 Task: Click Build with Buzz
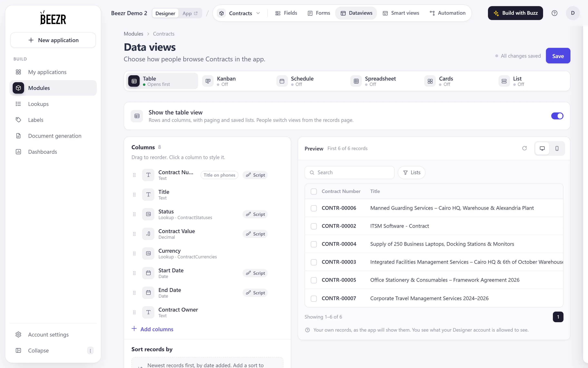[x=515, y=13]
